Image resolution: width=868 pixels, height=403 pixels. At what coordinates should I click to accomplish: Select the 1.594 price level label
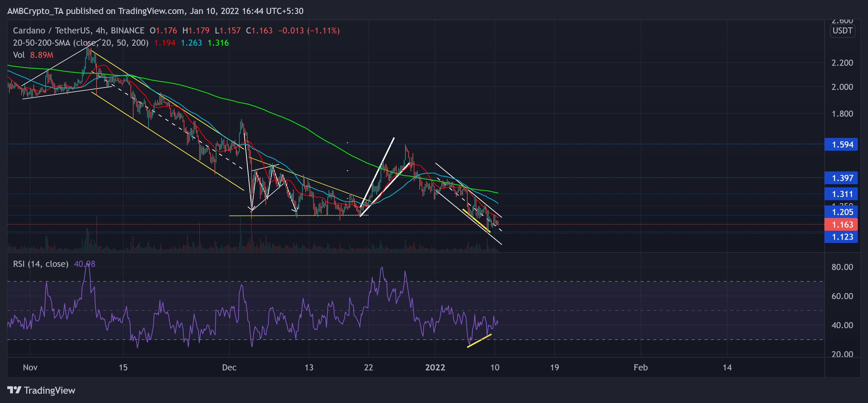(x=841, y=145)
